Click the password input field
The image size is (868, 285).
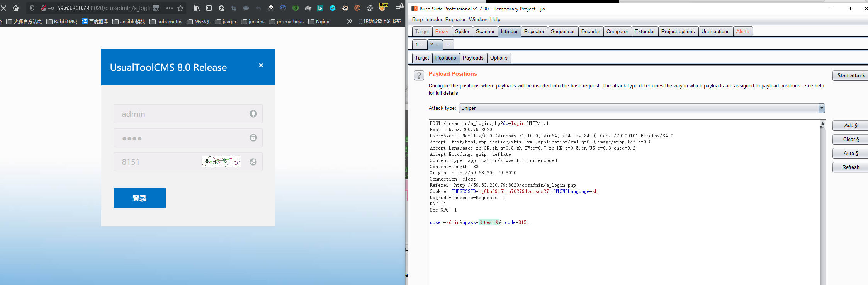(188, 138)
